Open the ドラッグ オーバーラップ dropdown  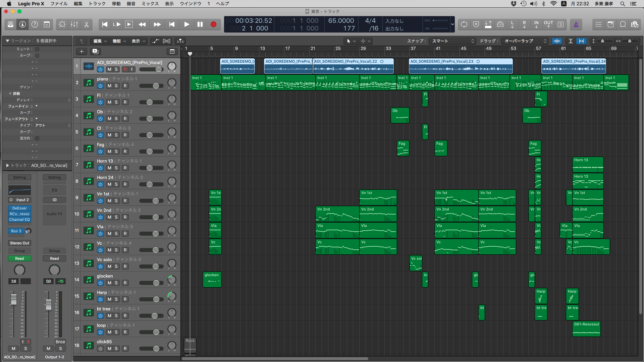tap(525, 41)
